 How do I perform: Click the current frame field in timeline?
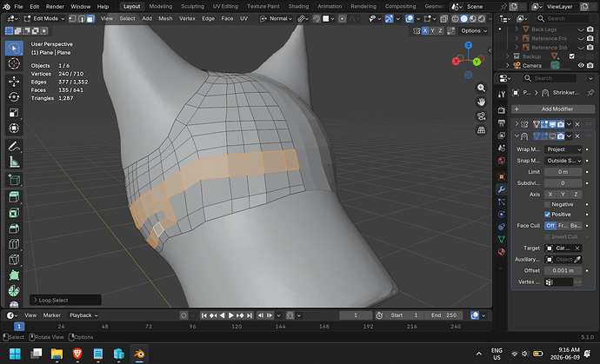pyautogui.click(x=356, y=315)
